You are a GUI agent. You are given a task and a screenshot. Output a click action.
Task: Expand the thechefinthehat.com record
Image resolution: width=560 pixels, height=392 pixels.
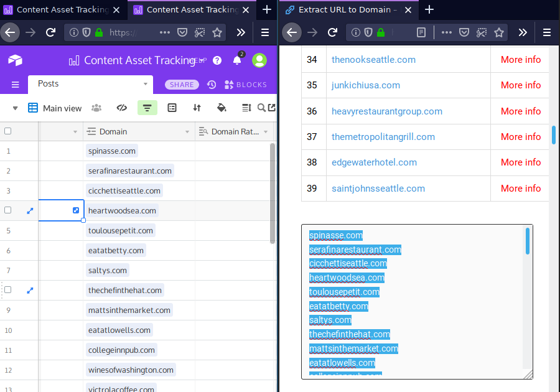pyautogui.click(x=30, y=291)
